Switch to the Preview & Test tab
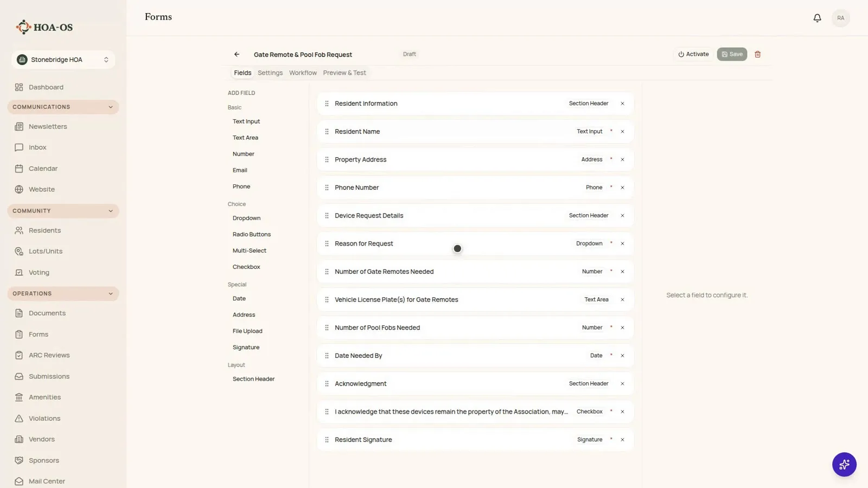This screenshot has width=868, height=488. 344,73
